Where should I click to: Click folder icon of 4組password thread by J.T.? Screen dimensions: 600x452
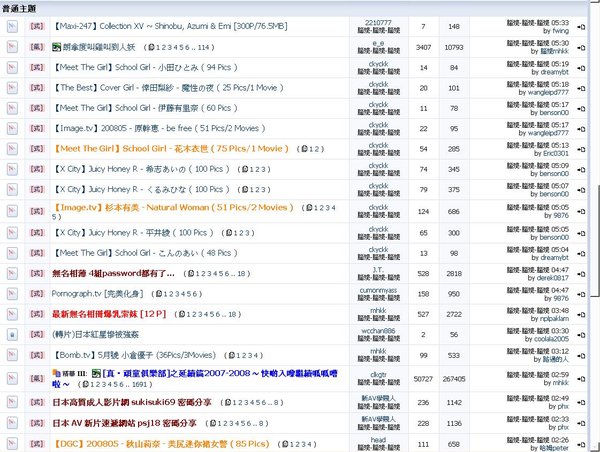(12, 273)
